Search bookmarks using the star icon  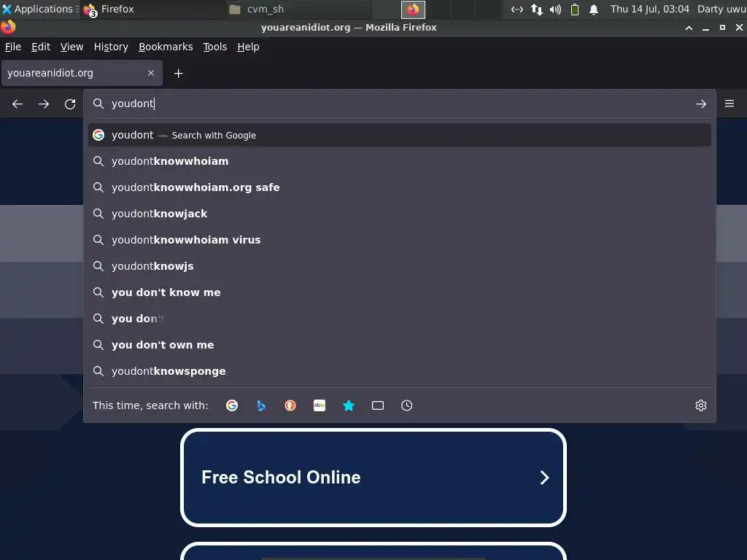tap(349, 405)
